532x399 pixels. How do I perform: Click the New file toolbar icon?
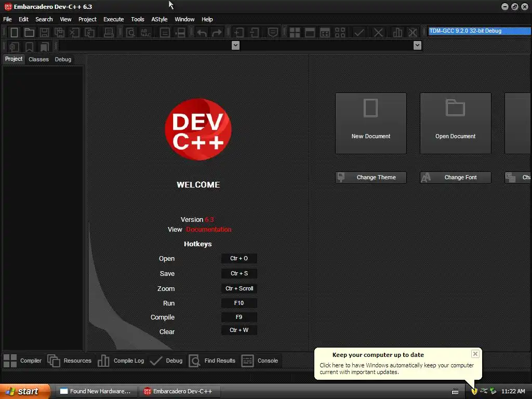14,33
